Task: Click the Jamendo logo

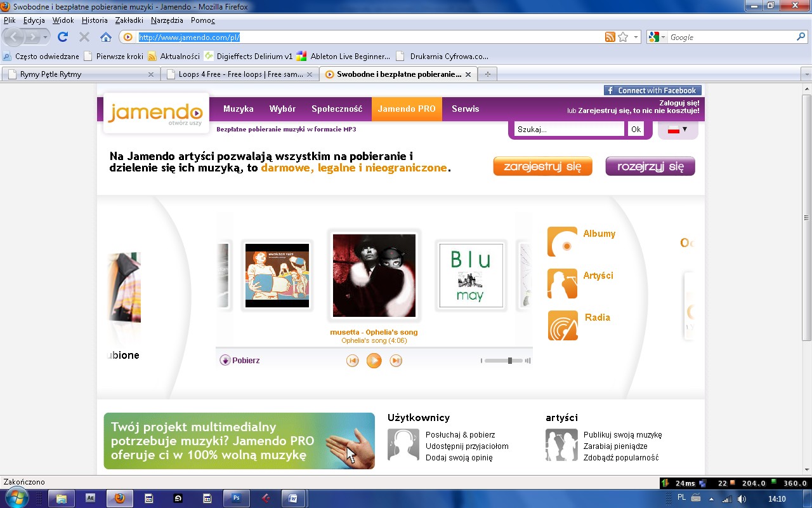Action: coord(155,114)
